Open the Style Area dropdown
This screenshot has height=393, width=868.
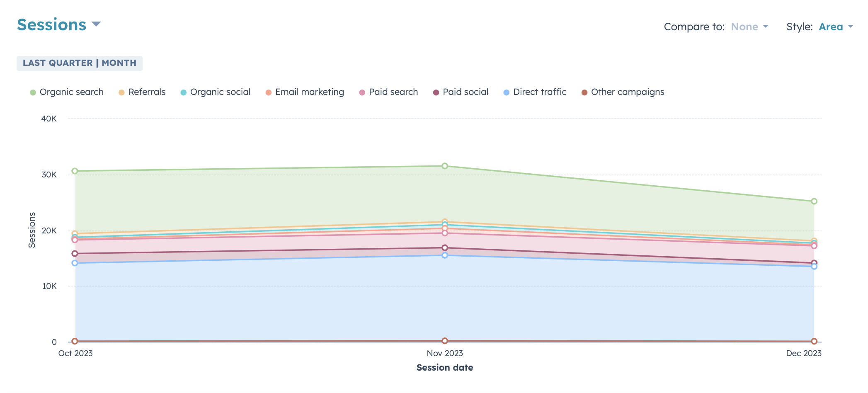[x=836, y=27]
